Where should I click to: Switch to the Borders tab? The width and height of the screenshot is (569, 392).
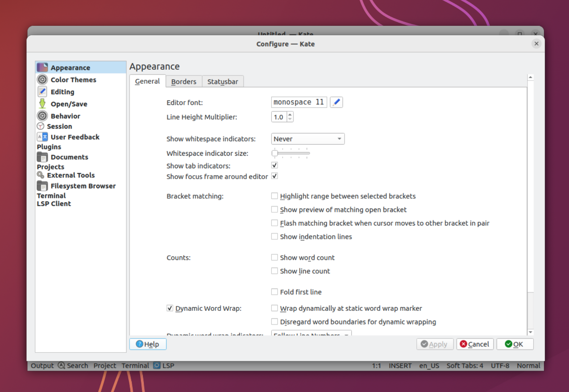tap(184, 82)
